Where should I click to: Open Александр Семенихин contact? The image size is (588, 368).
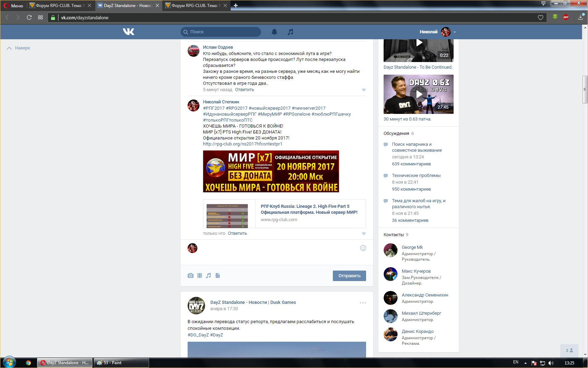(425, 295)
